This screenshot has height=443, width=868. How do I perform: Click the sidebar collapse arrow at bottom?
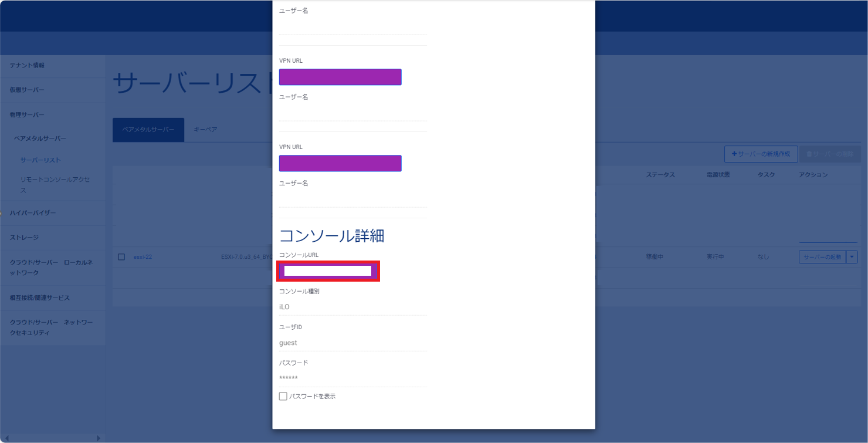(99, 437)
